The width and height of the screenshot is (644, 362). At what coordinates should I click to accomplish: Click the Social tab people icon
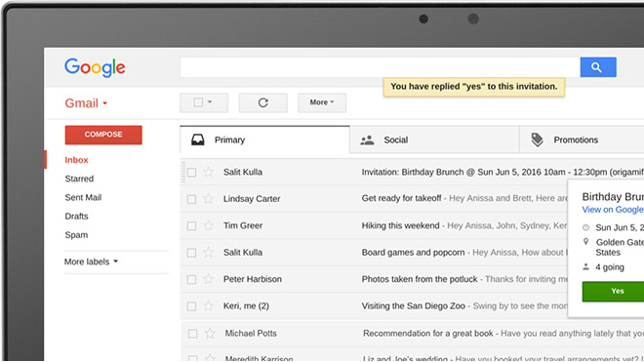tap(367, 141)
